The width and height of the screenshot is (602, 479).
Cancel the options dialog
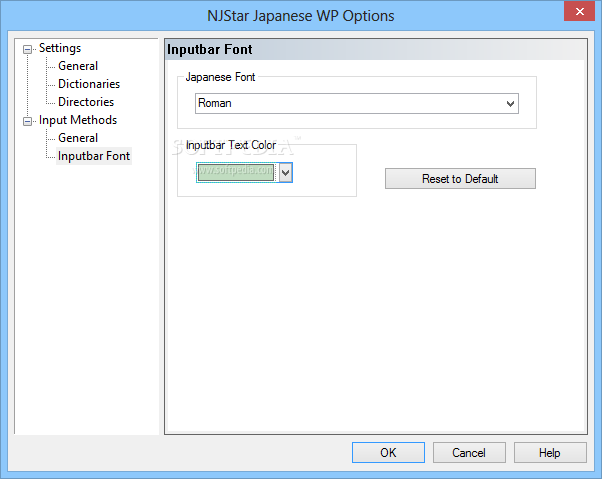tap(469, 453)
